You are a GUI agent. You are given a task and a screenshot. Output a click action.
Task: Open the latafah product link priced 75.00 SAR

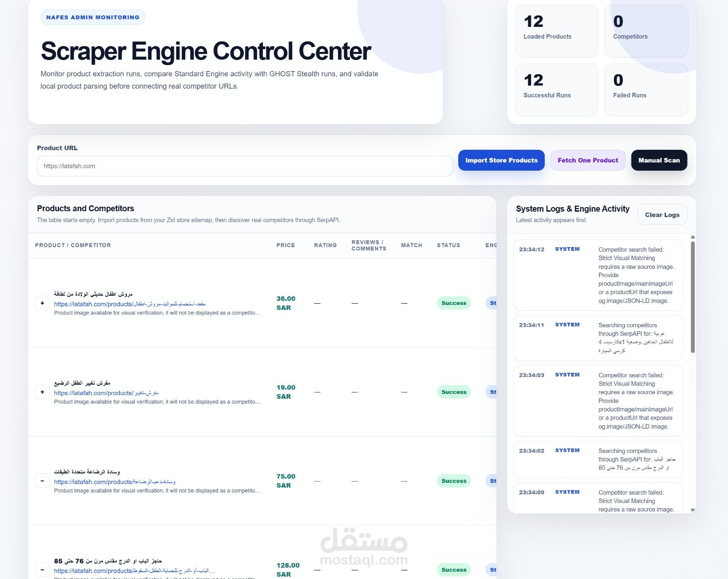click(x=115, y=482)
